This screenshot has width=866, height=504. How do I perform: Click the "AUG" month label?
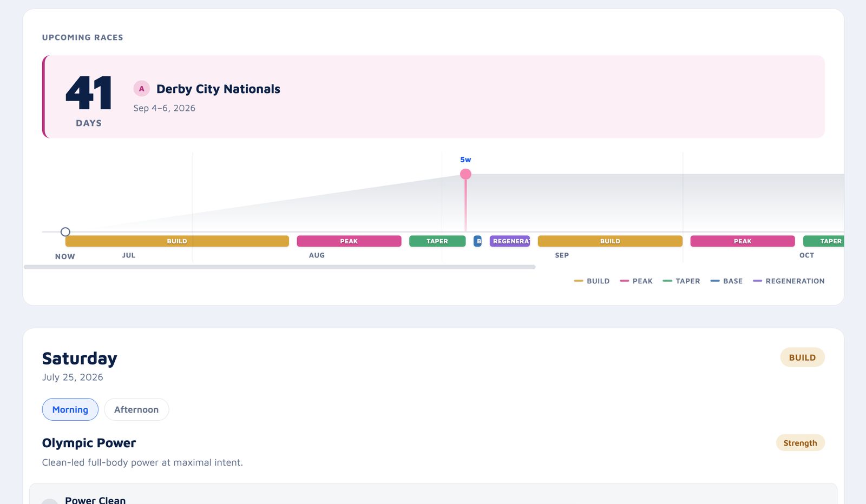tap(317, 255)
